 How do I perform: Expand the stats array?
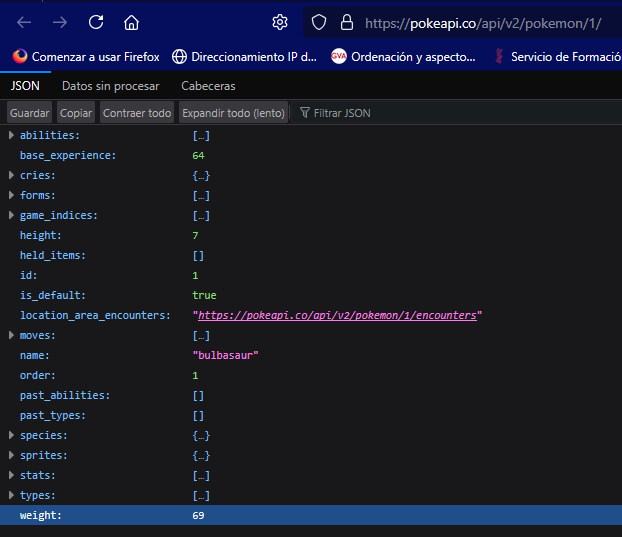coord(11,475)
